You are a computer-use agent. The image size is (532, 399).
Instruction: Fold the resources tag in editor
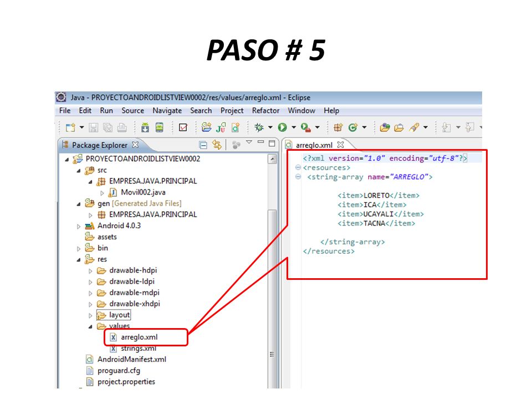[x=298, y=167]
